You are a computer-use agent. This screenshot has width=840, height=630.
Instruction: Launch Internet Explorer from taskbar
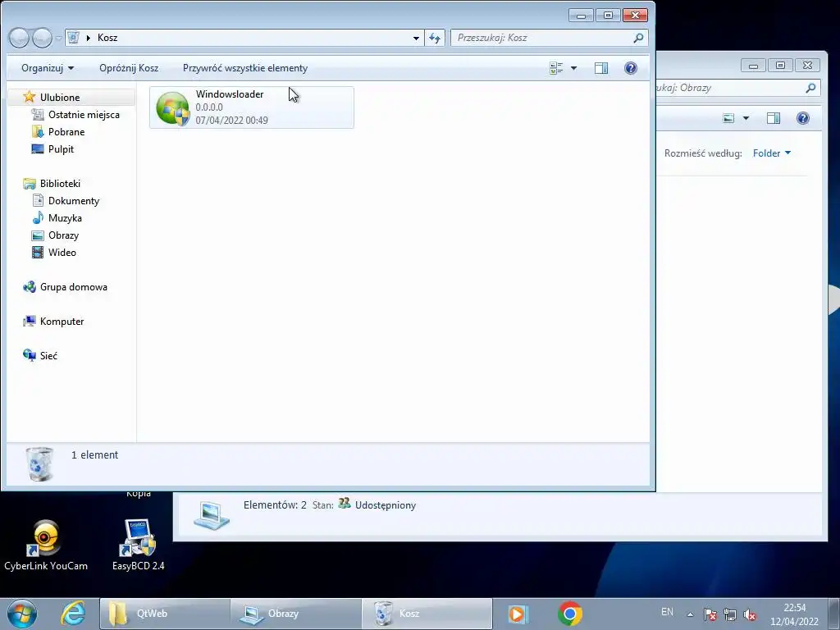pyautogui.click(x=73, y=614)
